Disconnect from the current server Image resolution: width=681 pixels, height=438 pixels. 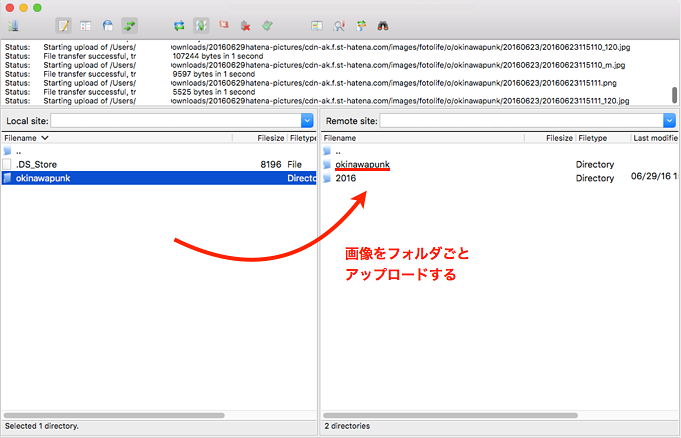[x=245, y=26]
